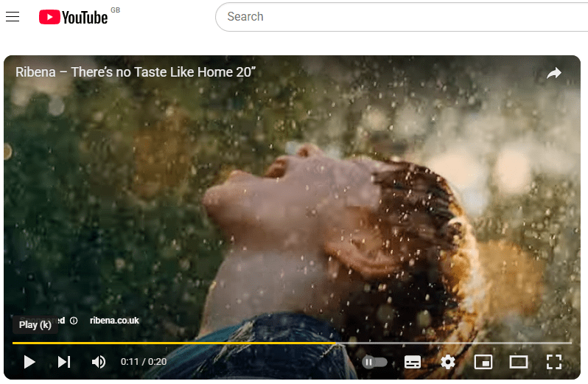Toggle the autoplay switch
588x384 pixels.
[x=374, y=362]
